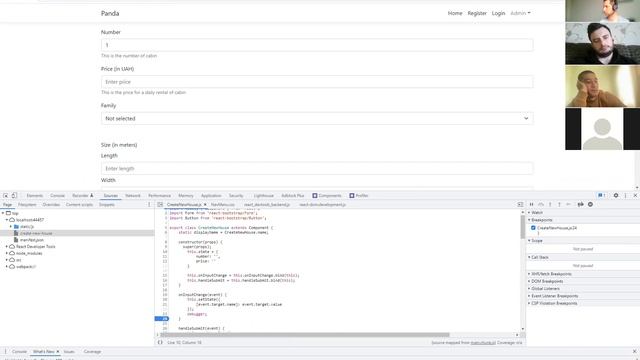Collapse the localhost:44457 tree node
This screenshot has width=640, height=360.
point(7,220)
